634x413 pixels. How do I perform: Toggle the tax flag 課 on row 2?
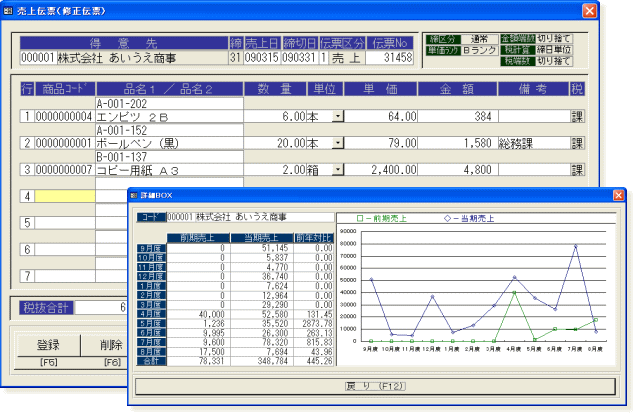[577, 143]
